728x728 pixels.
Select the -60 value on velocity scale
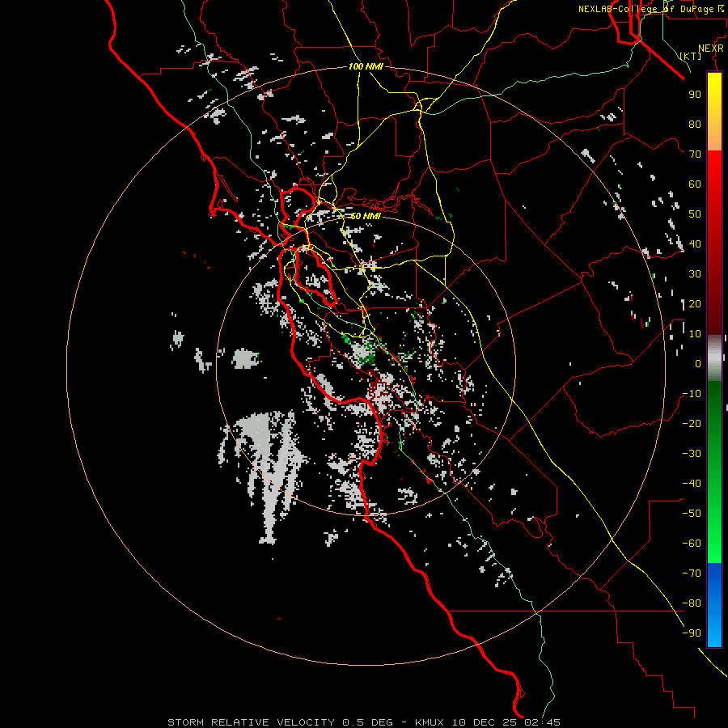tap(692, 544)
